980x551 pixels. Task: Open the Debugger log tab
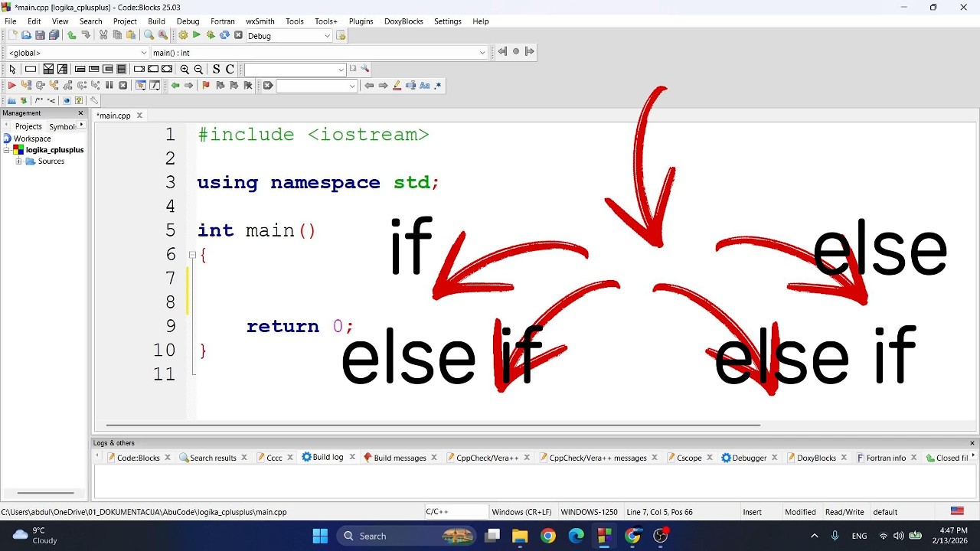(749, 458)
